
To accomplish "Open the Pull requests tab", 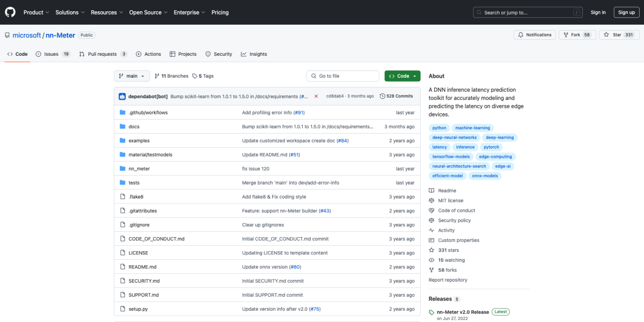I will [x=103, y=54].
